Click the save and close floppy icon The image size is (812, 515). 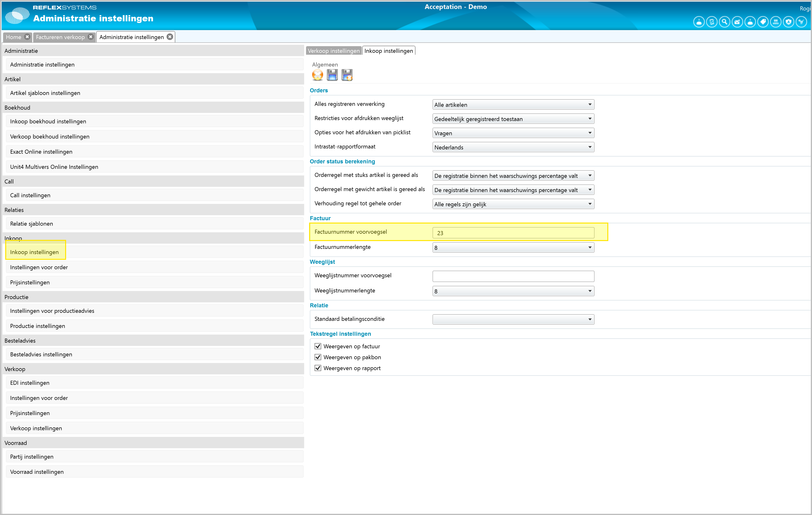[347, 75]
